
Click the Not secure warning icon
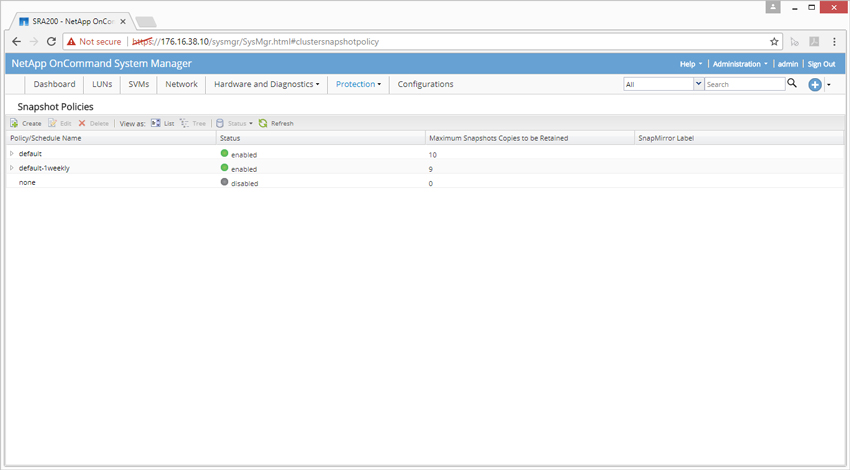tap(71, 41)
